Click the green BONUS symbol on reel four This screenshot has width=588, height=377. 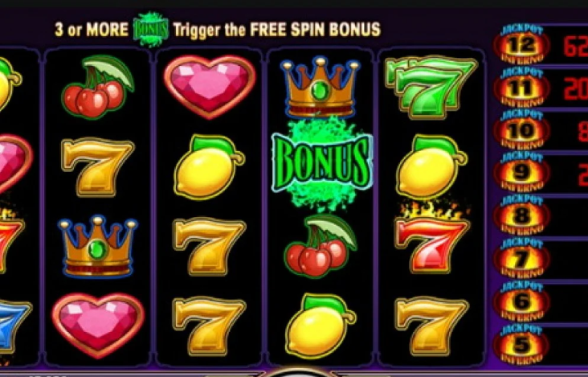(322, 164)
